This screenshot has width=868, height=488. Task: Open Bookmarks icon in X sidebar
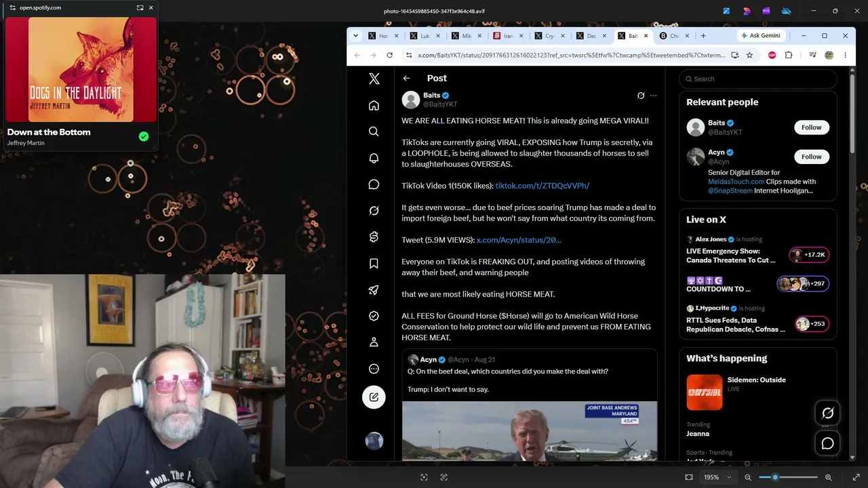(374, 263)
